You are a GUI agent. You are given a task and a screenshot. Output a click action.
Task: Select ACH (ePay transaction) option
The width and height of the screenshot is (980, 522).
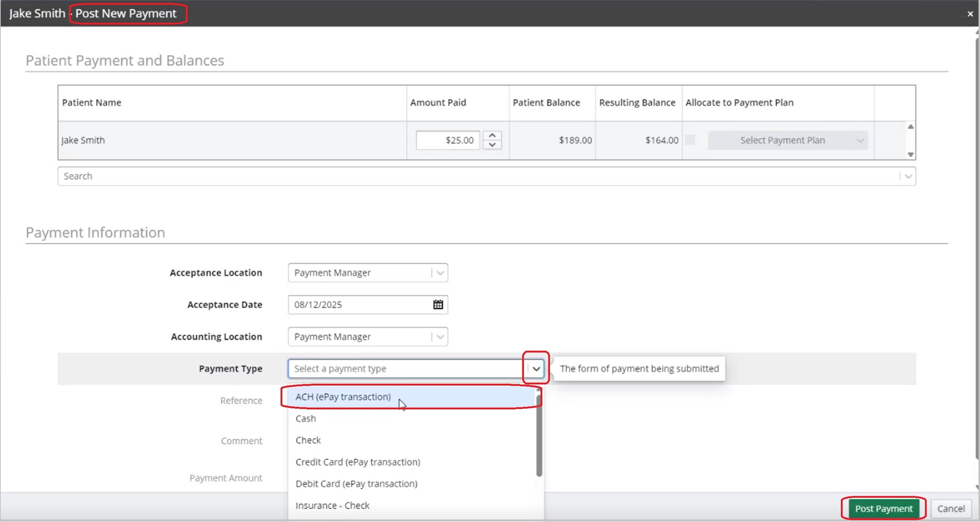[343, 397]
